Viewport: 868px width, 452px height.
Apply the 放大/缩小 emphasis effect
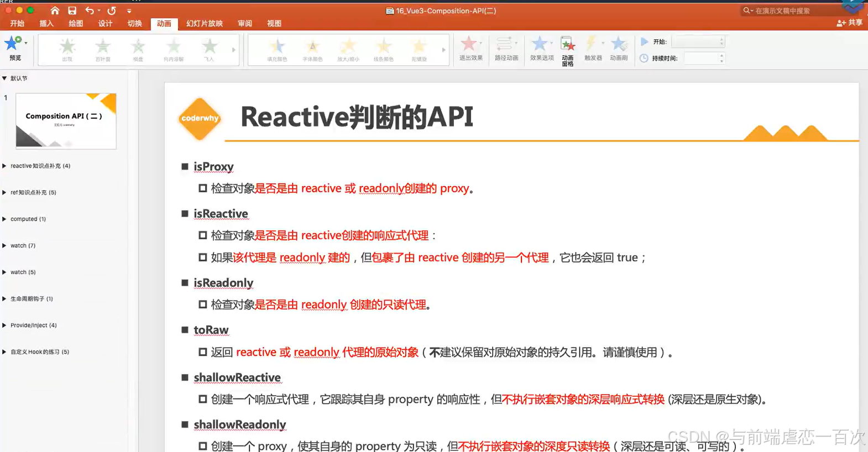point(348,50)
